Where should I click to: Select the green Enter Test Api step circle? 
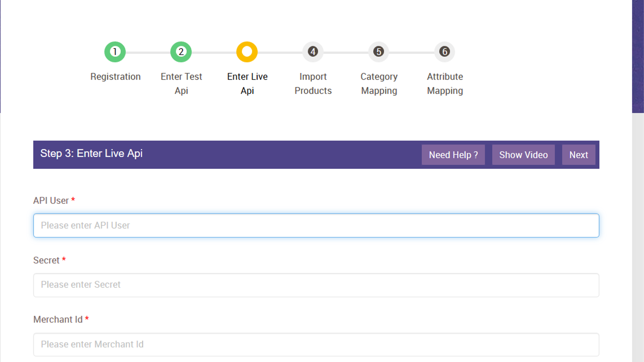(x=181, y=51)
